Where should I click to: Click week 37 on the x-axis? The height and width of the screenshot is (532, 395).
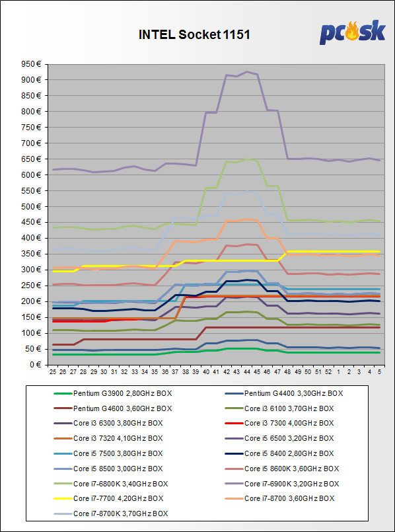pos(176,372)
